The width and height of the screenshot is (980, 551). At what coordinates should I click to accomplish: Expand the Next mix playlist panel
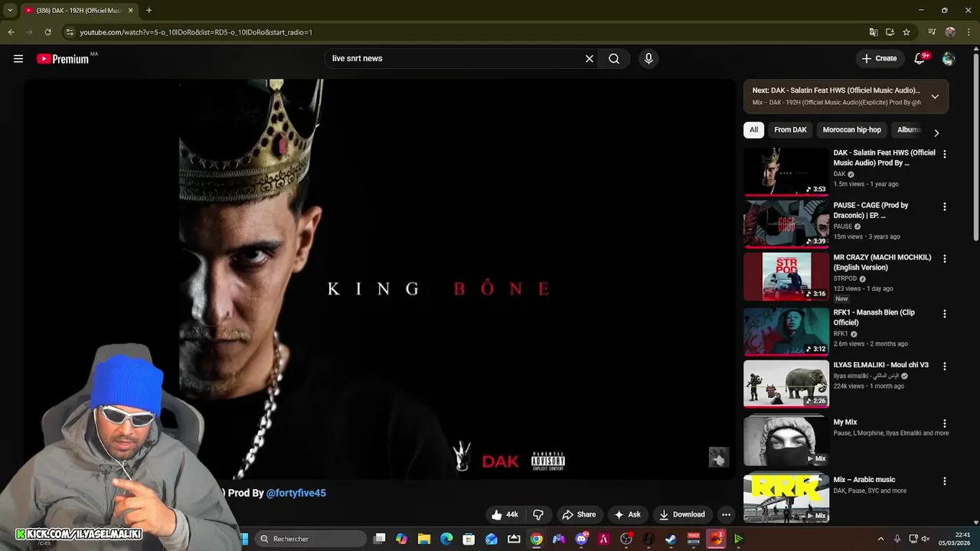tap(935, 96)
